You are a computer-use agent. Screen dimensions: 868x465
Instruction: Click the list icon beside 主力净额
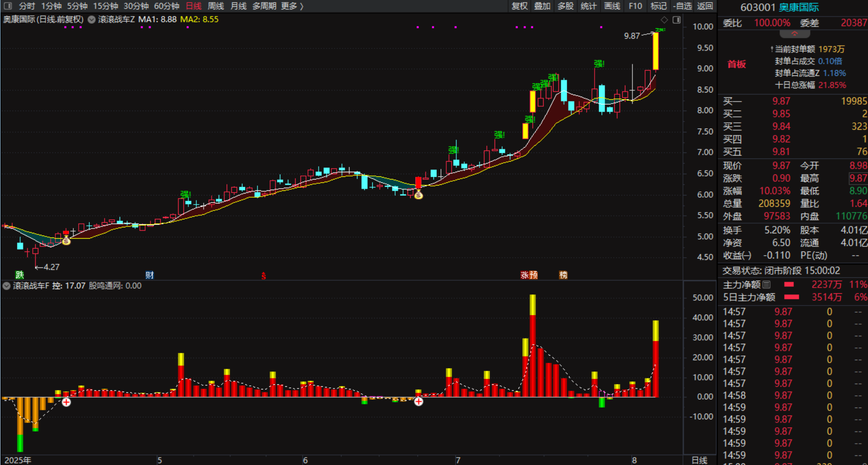(766, 285)
